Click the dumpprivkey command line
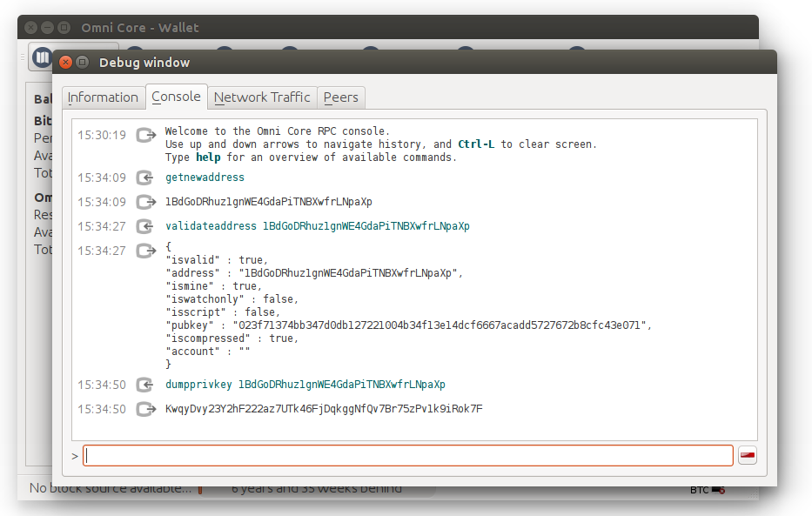 [305, 385]
